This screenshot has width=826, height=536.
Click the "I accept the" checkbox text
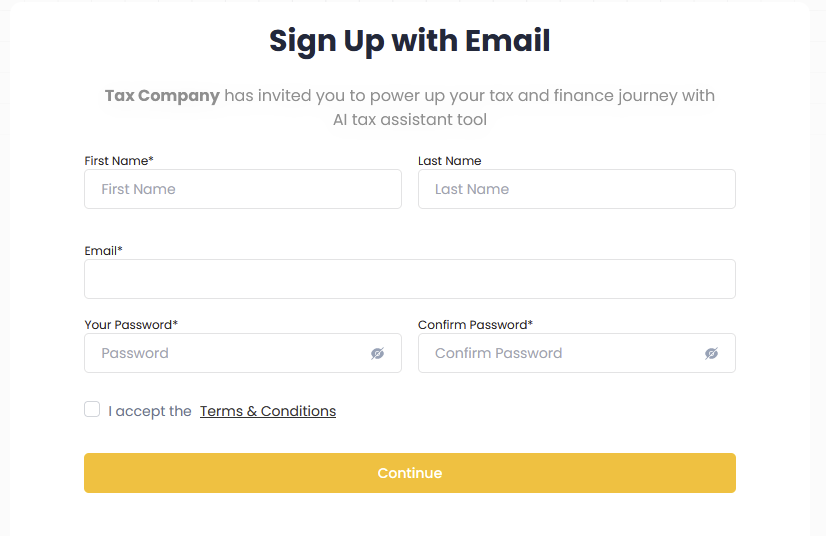click(150, 411)
